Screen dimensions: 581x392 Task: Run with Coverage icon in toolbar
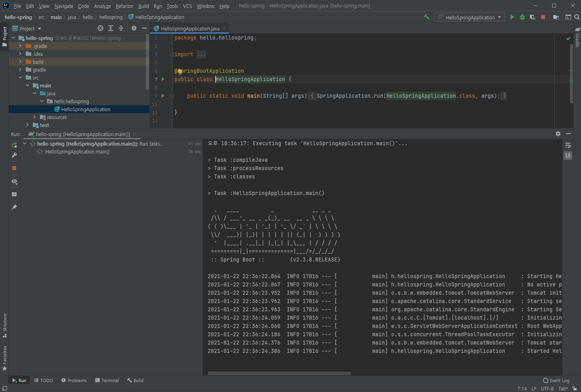[533, 17]
